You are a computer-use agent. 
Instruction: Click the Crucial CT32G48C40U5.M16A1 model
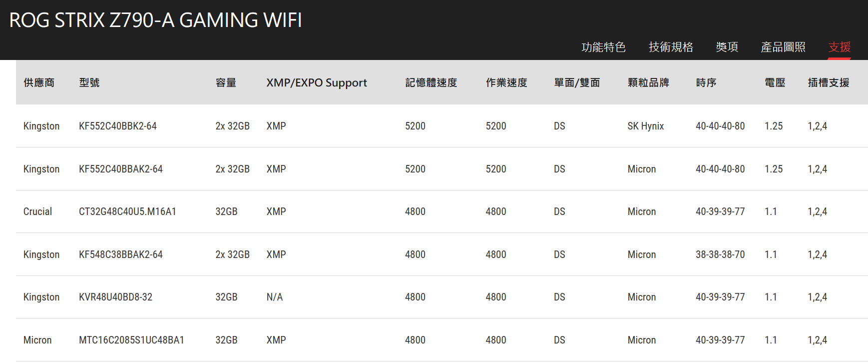tap(127, 211)
